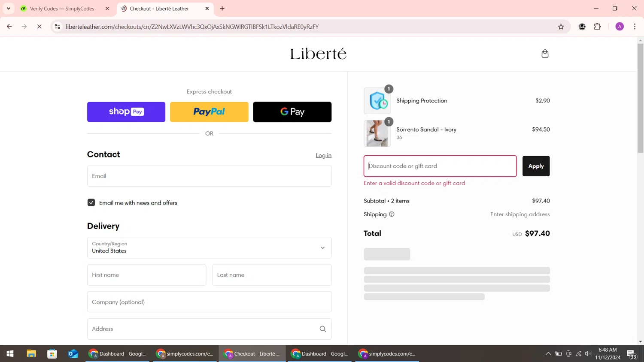Click the Shipping Protection product thumbnail
Screen dimensions: 644x362
point(377,101)
